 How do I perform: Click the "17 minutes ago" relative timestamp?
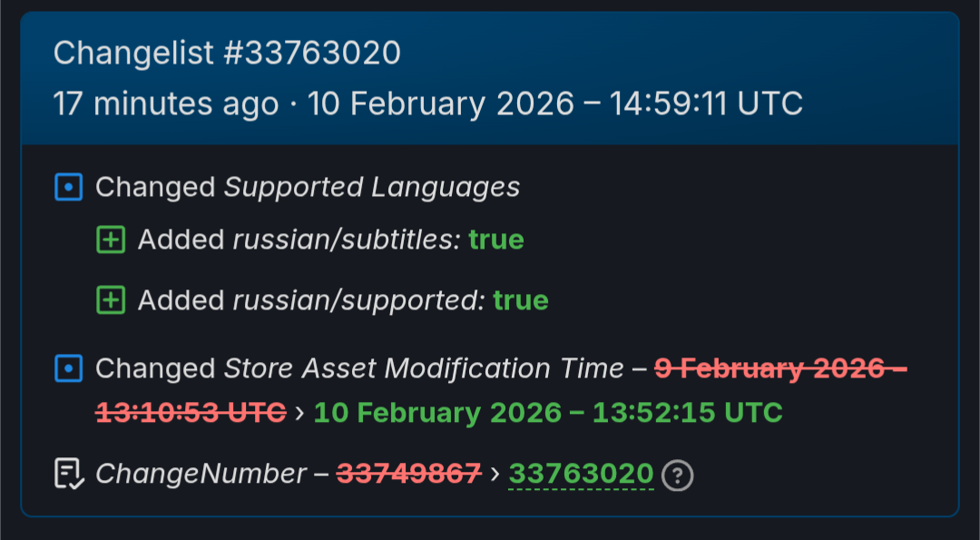(165, 103)
